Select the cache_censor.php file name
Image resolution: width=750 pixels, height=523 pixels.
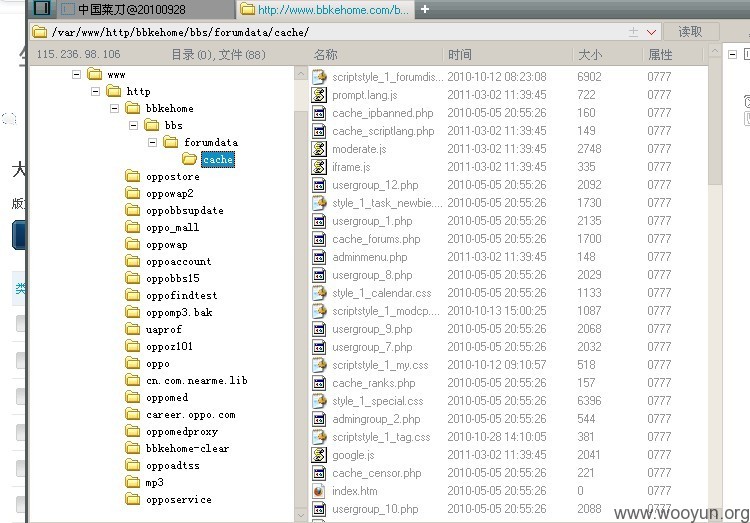tap(377, 473)
